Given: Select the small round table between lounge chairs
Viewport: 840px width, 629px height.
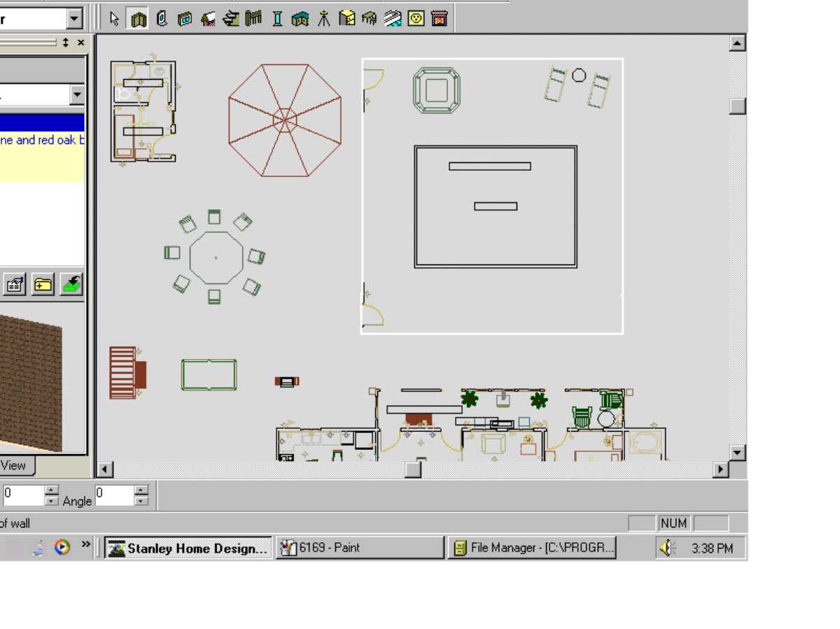Looking at the screenshot, I should [579, 75].
